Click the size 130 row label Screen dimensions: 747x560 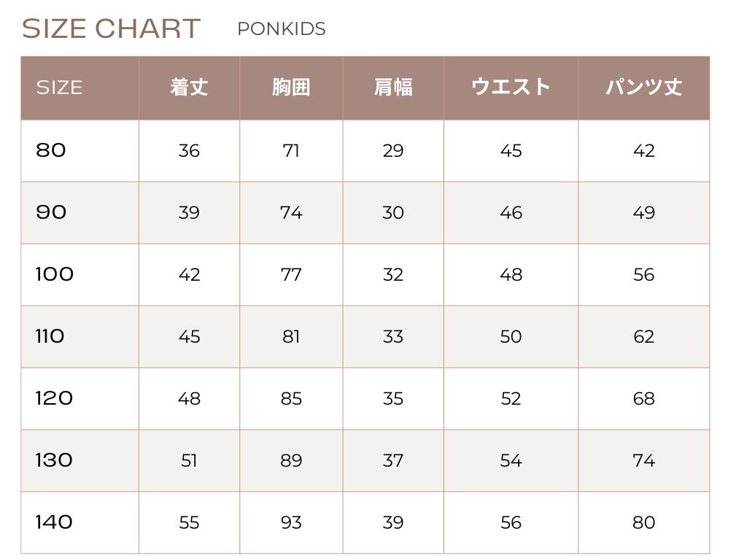coord(55,460)
